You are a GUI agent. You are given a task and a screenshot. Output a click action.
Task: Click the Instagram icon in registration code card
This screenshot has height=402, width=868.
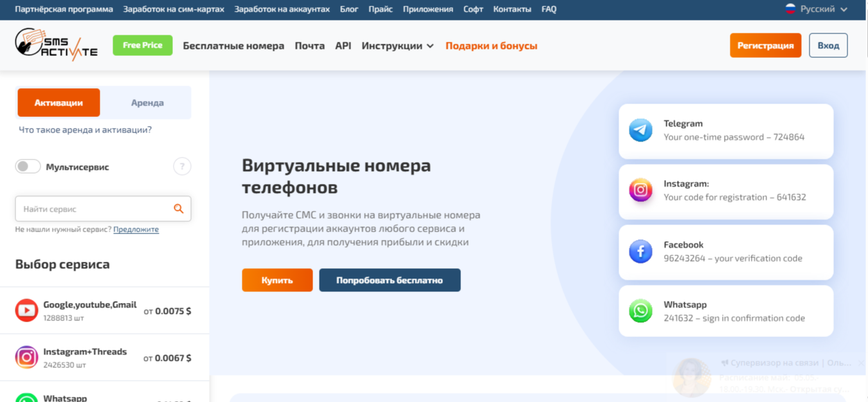(640, 190)
